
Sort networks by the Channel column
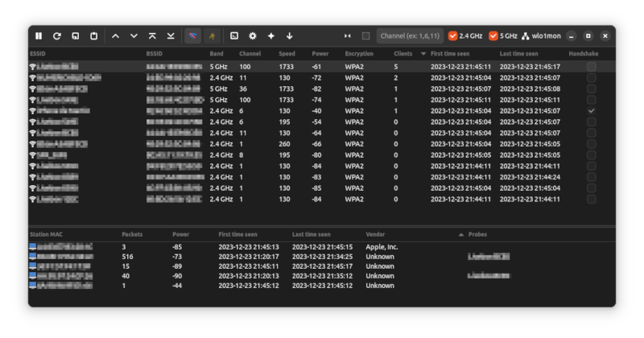click(250, 54)
